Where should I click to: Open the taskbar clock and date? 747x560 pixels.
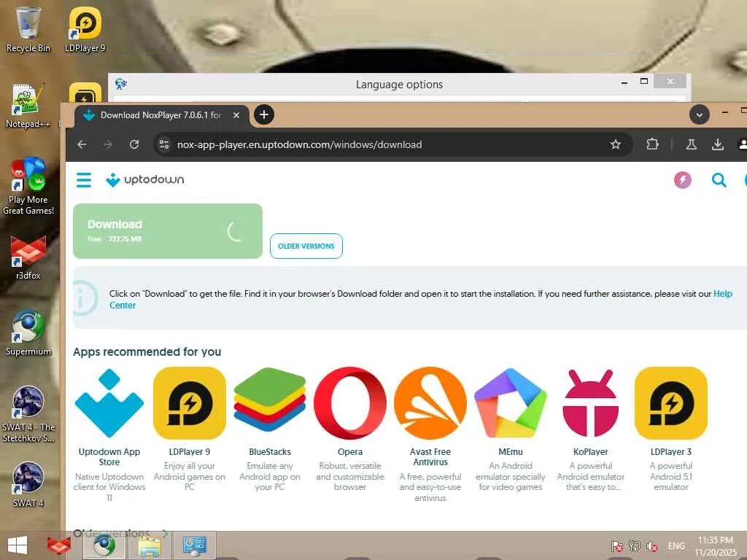coord(716,546)
